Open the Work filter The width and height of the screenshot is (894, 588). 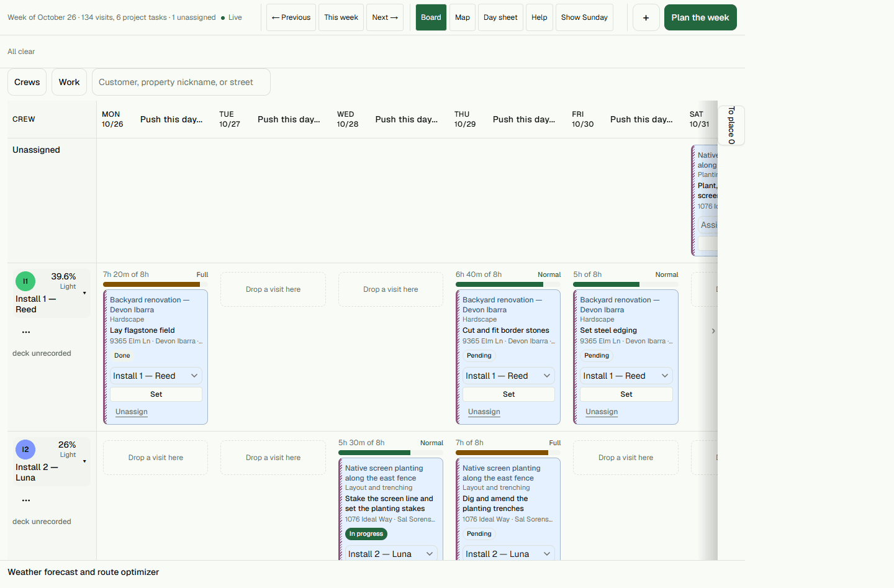(x=69, y=82)
